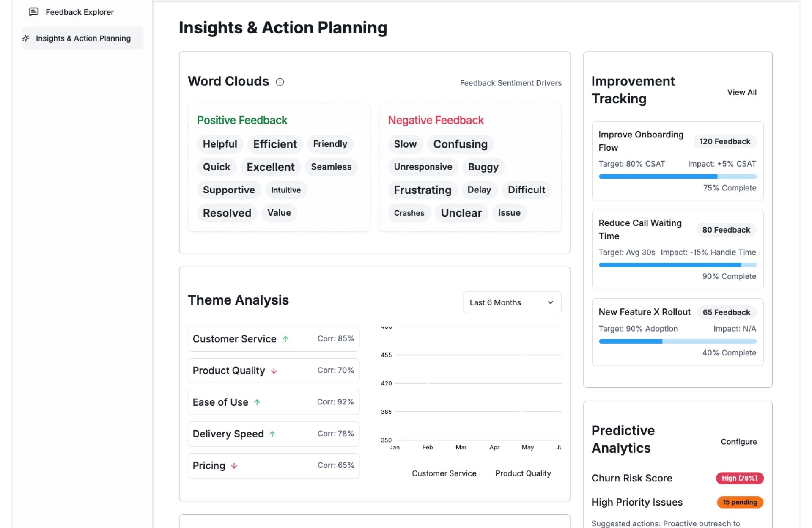
Task: Click the Customer Service up-trend arrow
Action: 285,339
